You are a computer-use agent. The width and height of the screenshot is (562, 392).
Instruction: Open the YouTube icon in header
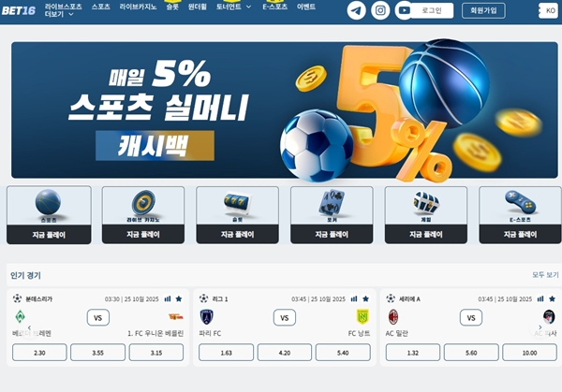pyautogui.click(x=404, y=10)
